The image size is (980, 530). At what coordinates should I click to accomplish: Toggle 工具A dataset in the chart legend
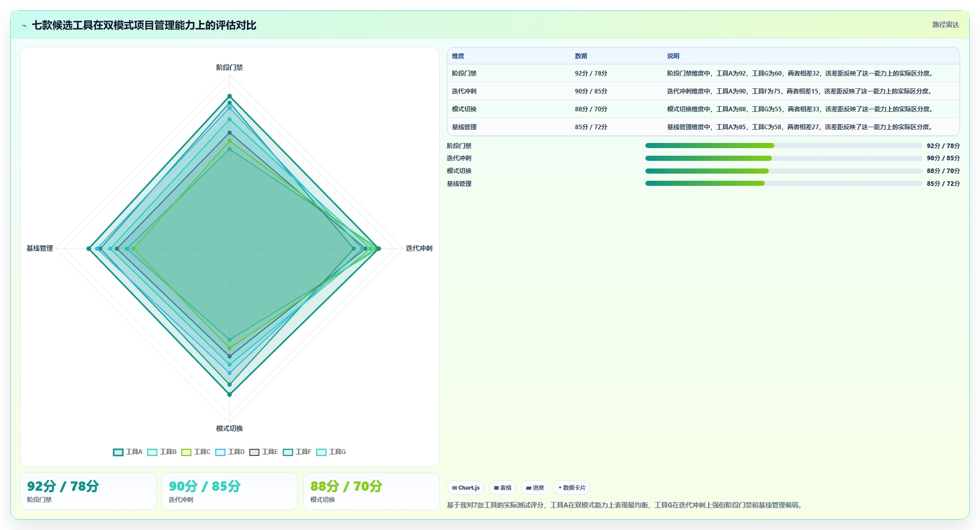click(x=128, y=452)
